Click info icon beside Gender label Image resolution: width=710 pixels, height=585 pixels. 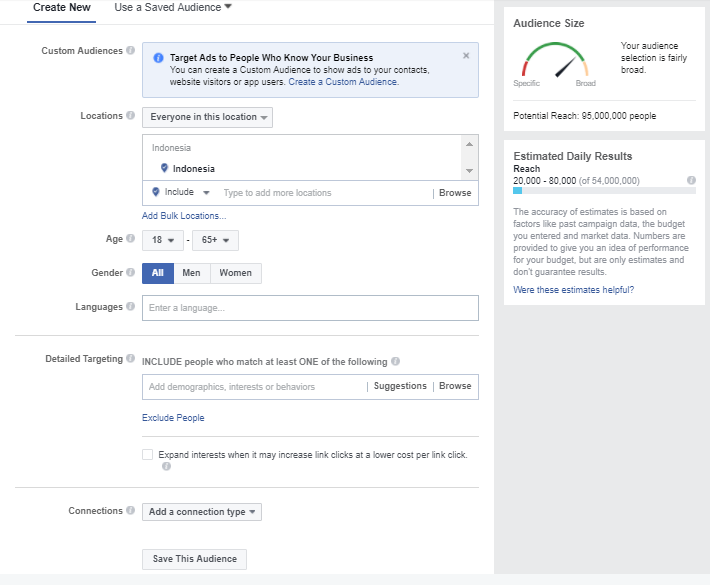pos(130,272)
